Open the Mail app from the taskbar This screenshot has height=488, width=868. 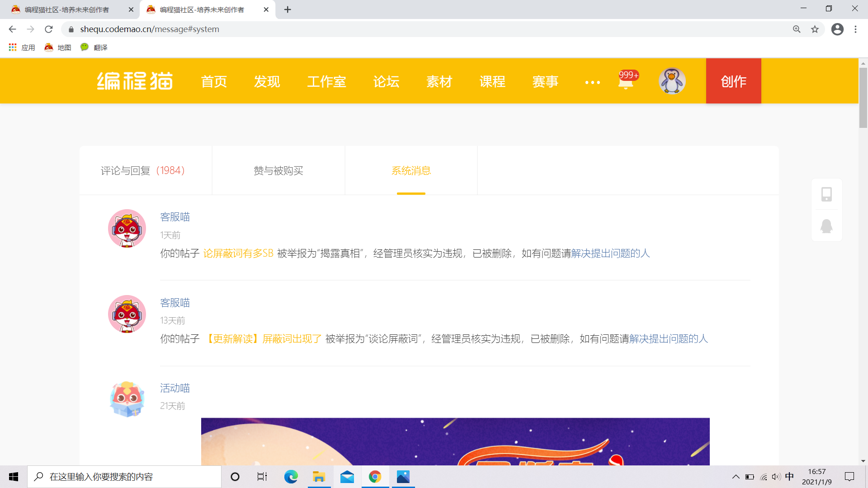point(347,477)
